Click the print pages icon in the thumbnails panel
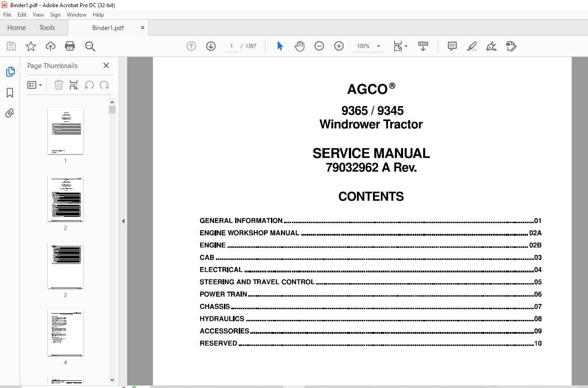 click(74, 85)
